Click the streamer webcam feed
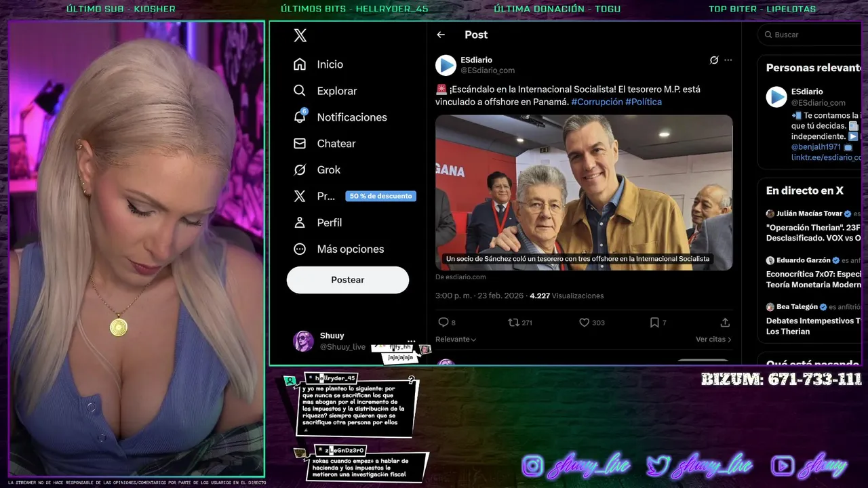The image size is (868, 488). coord(136,249)
